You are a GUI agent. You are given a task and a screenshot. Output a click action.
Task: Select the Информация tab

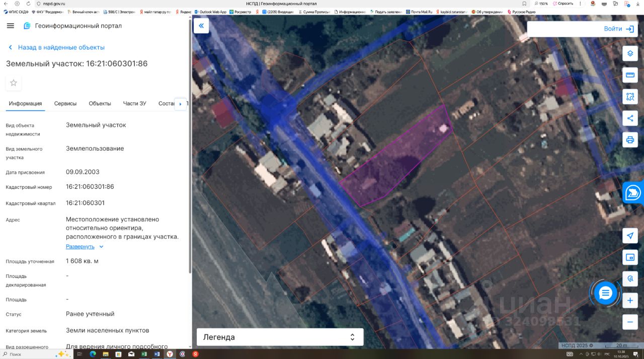(x=25, y=103)
